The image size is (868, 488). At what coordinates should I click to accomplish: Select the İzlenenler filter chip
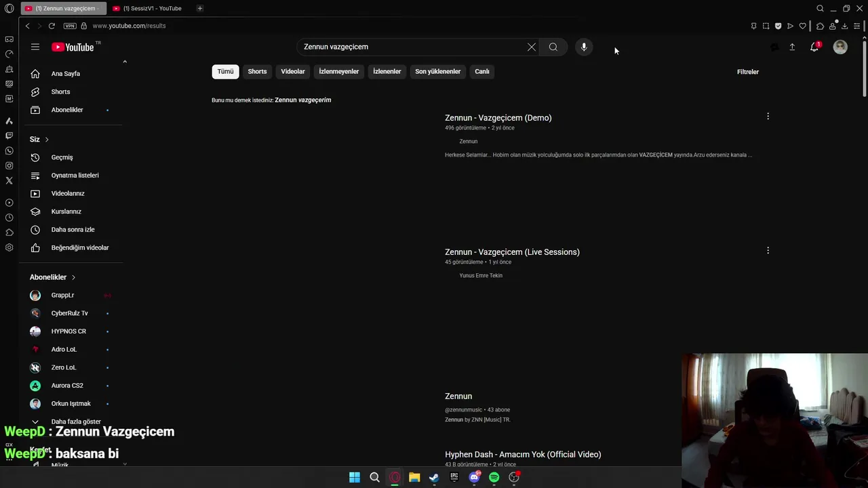[387, 71]
